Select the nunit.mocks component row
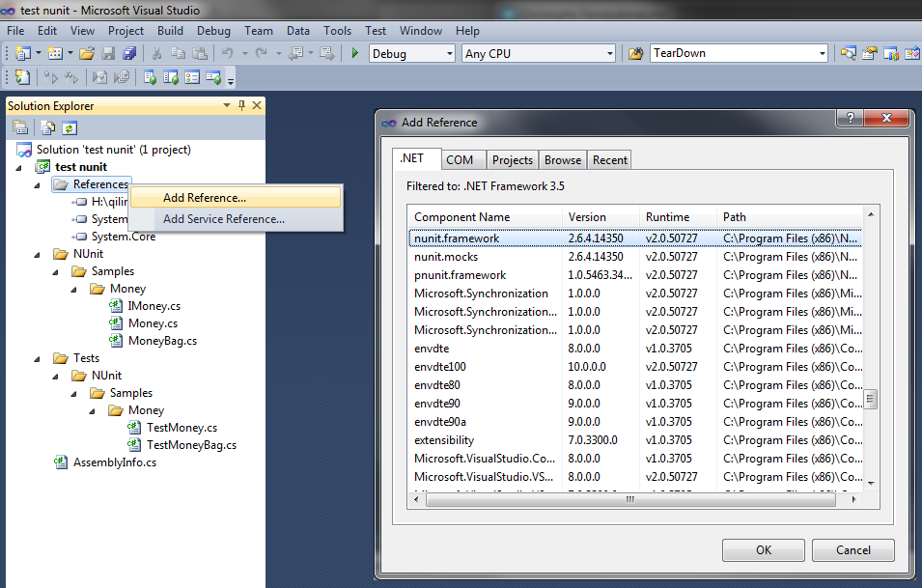The height and width of the screenshot is (588, 922). (x=636, y=257)
